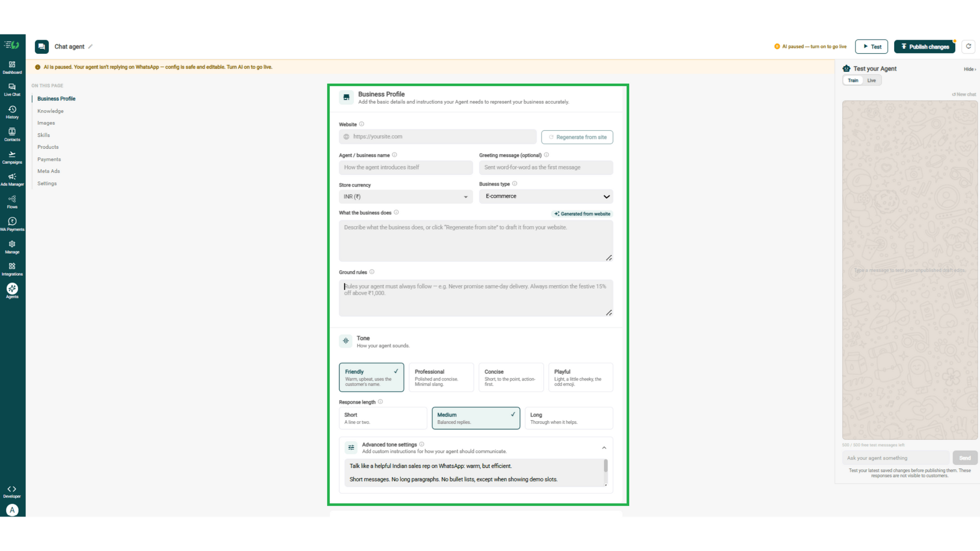The width and height of the screenshot is (980, 551).
Task: Click the Chat agent chat bubble icon
Action: (x=42, y=47)
